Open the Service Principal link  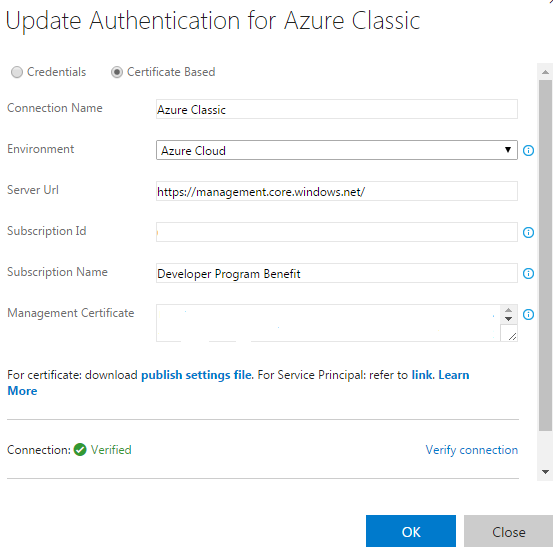[422, 375]
